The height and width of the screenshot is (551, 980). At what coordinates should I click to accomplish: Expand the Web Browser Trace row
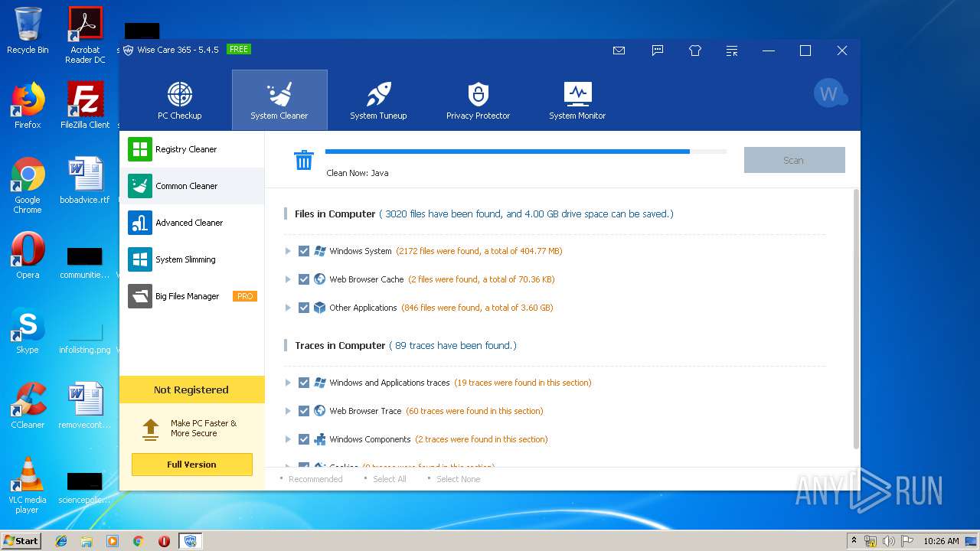point(288,411)
